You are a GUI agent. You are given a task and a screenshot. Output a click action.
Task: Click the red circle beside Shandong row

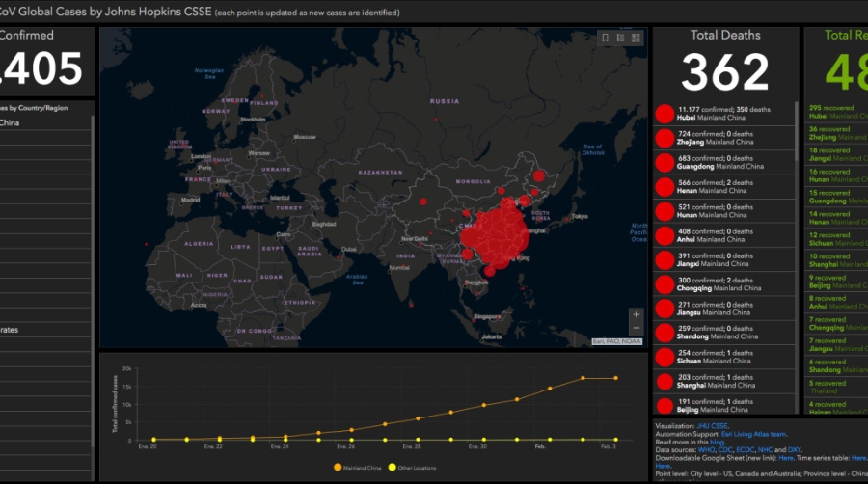pyautogui.click(x=665, y=333)
